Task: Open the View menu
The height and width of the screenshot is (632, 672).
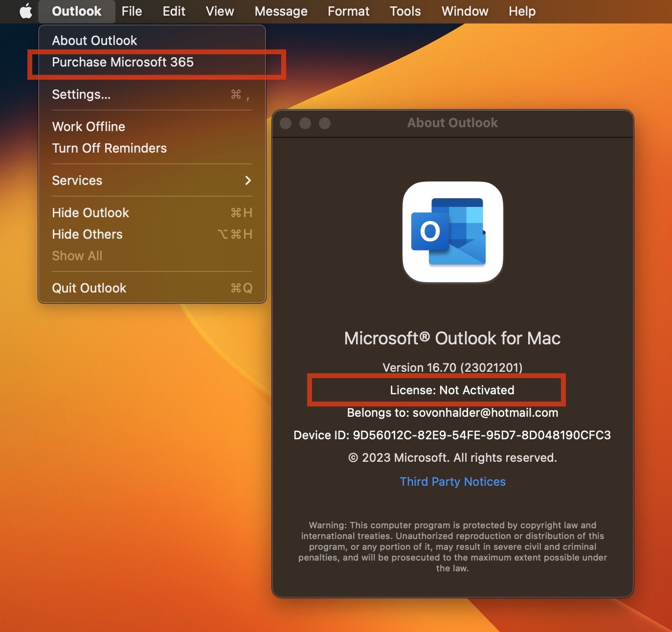Action: (x=220, y=11)
